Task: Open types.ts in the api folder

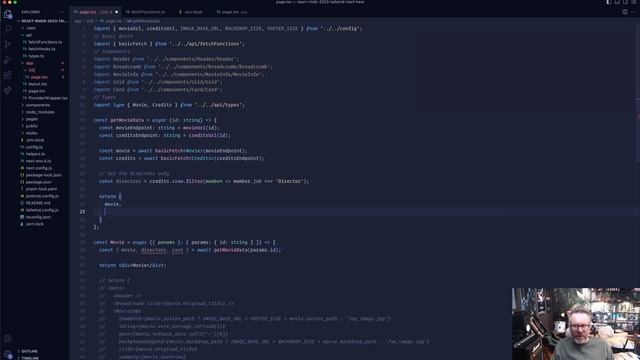Action: 36,56
